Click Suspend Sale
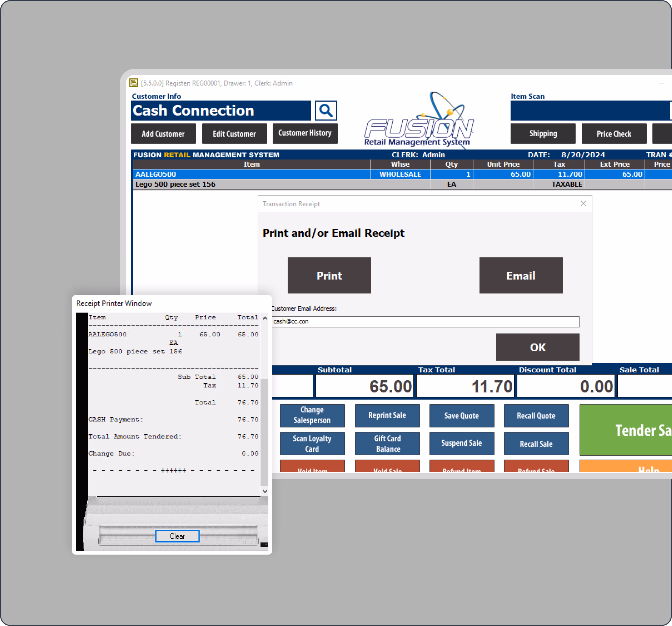 (461, 443)
